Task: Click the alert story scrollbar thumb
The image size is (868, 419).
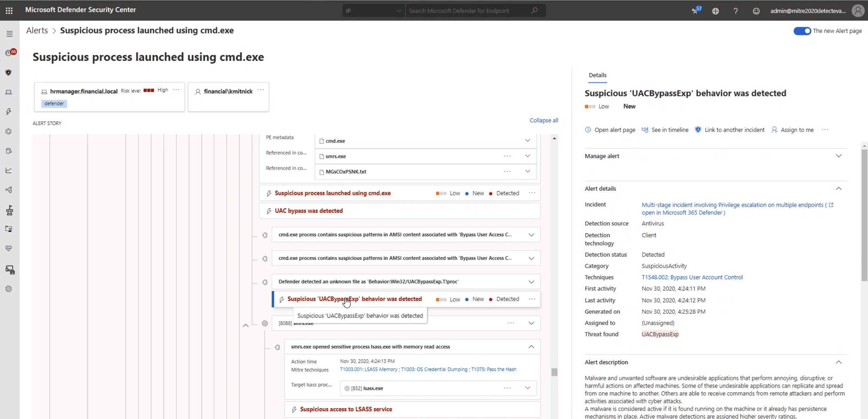Action: click(x=554, y=372)
